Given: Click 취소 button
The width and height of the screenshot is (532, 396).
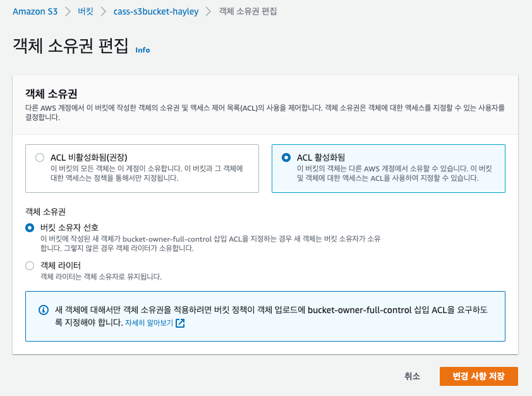Looking at the screenshot, I should tap(412, 376).
